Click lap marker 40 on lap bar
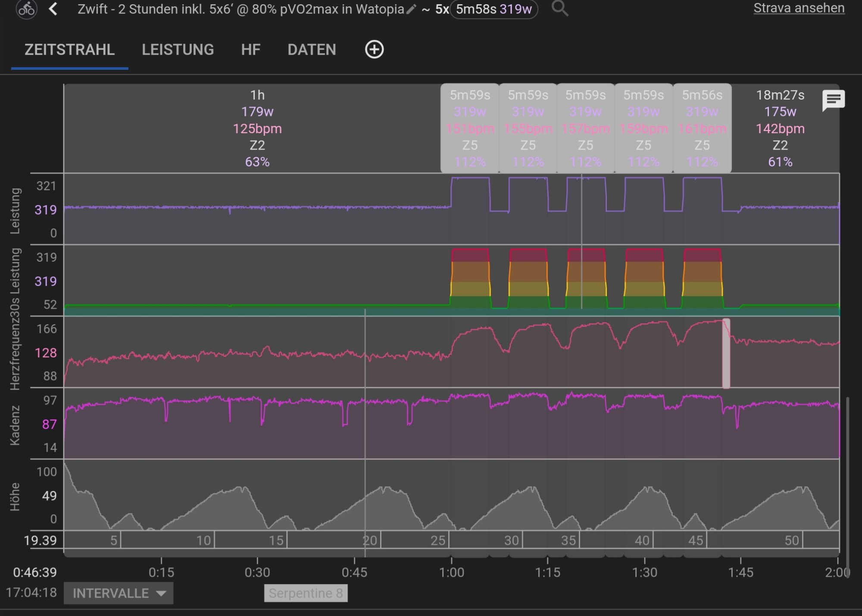The image size is (862, 616). (x=642, y=540)
